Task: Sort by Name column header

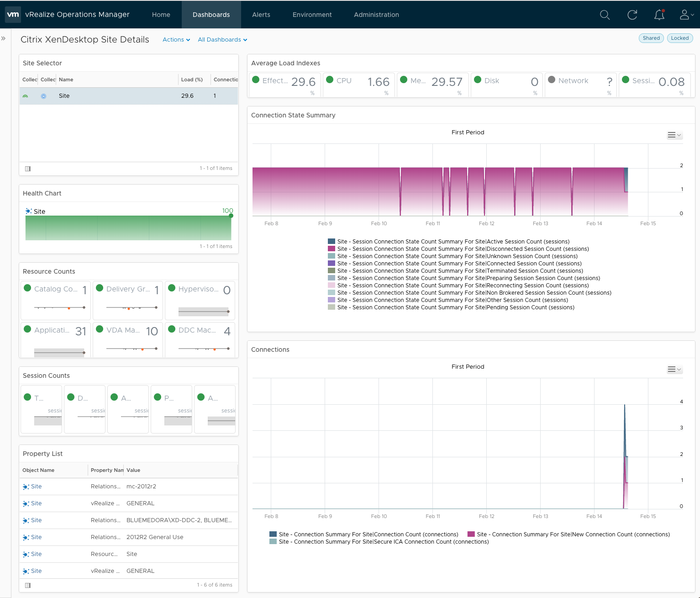Action: tap(66, 79)
